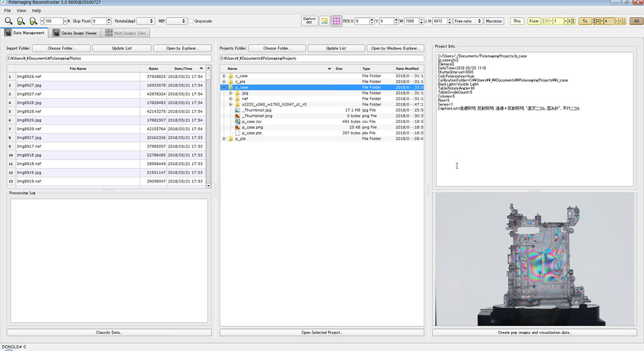Click the zoom in magnifier icon
This screenshot has width=644, height=351.
(x=33, y=21)
